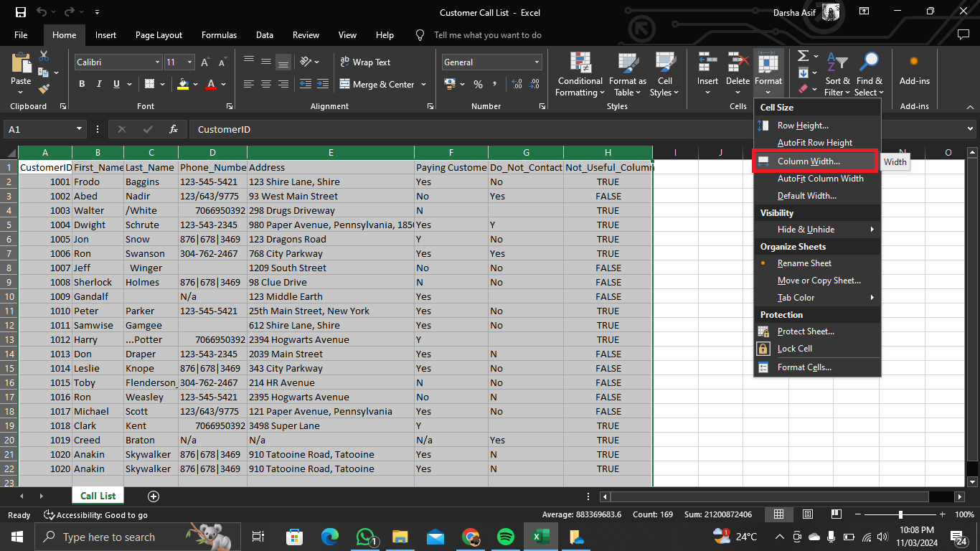Open Conditional Formatting in the ribbon
980x551 pixels.
point(580,75)
